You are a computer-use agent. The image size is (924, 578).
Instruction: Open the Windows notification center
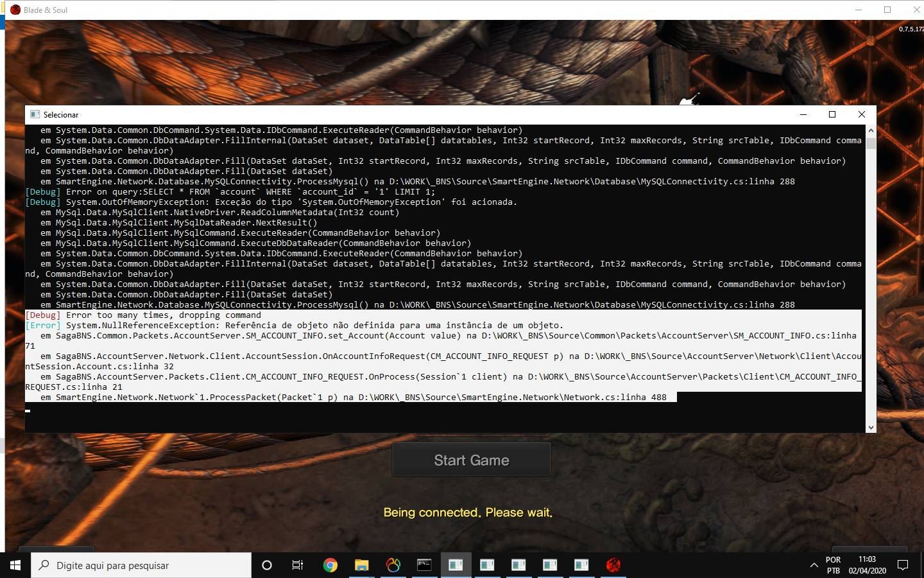[903, 565]
